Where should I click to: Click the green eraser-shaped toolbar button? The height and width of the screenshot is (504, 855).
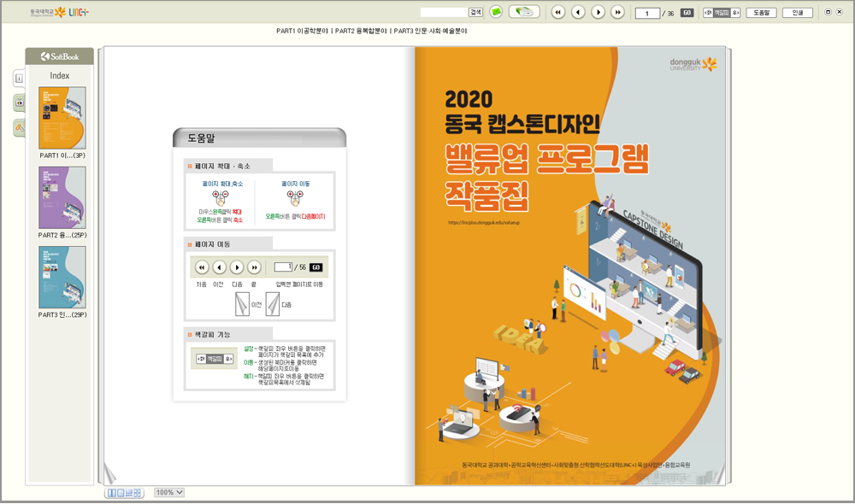[x=524, y=12]
